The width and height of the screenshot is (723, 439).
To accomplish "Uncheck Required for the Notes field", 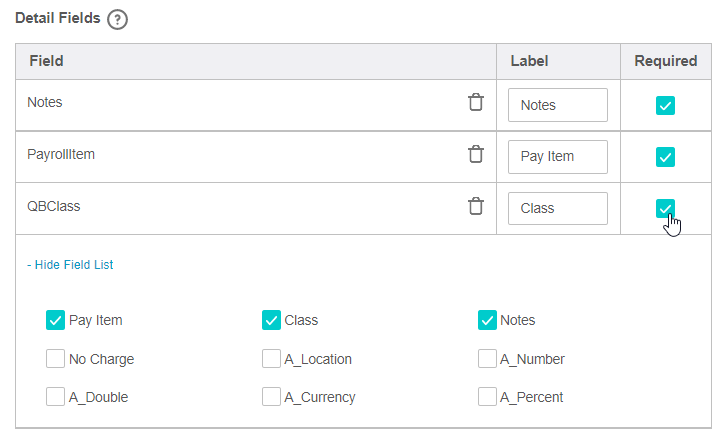I will [x=665, y=106].
